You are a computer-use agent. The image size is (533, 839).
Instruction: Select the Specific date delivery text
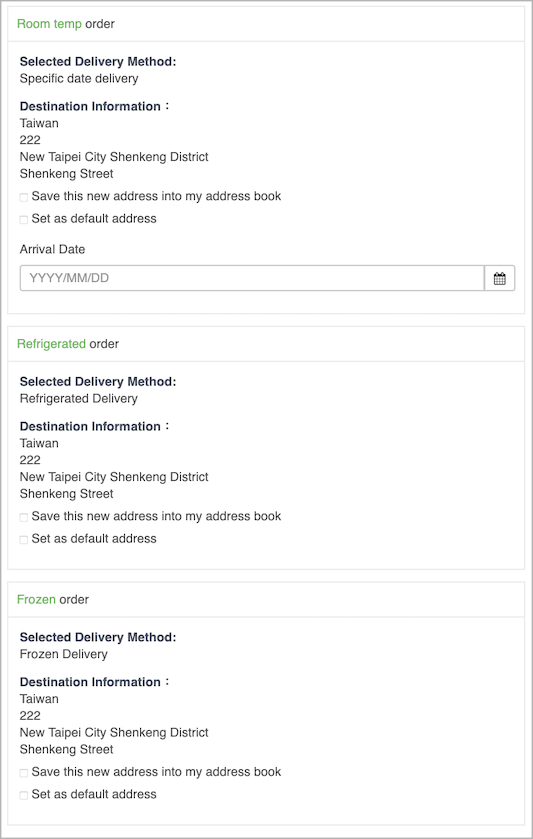click(79, 79)
